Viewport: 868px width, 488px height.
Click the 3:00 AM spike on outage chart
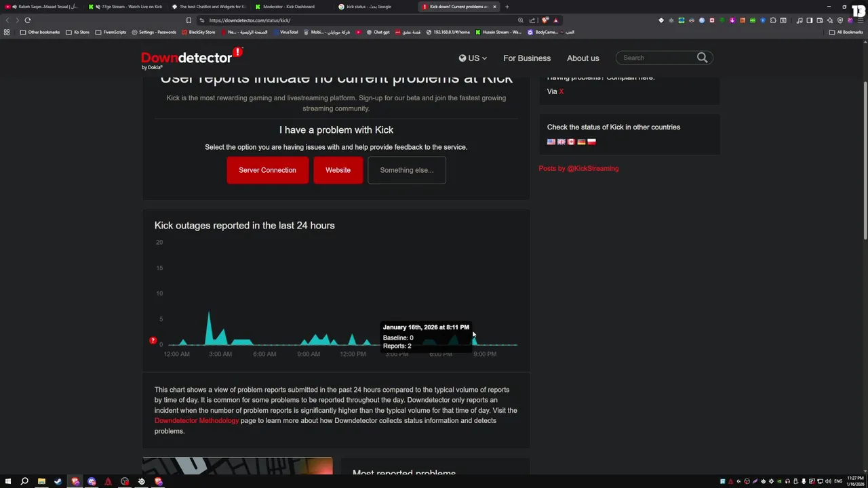[209, 327]
